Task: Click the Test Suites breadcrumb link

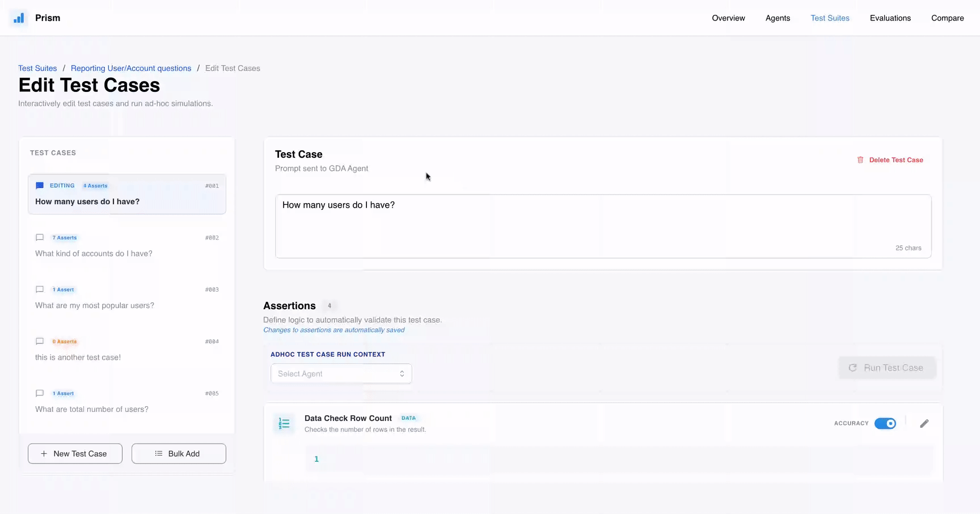Action: 37,68
